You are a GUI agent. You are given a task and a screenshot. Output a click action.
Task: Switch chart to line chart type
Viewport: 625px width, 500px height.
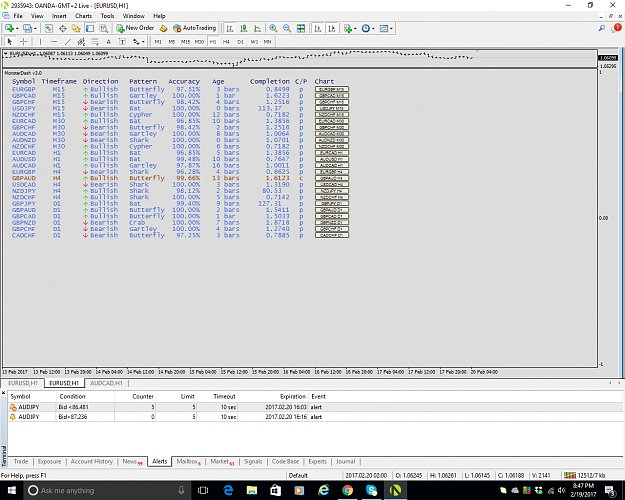pyautogui.click(x=257, y=28)
